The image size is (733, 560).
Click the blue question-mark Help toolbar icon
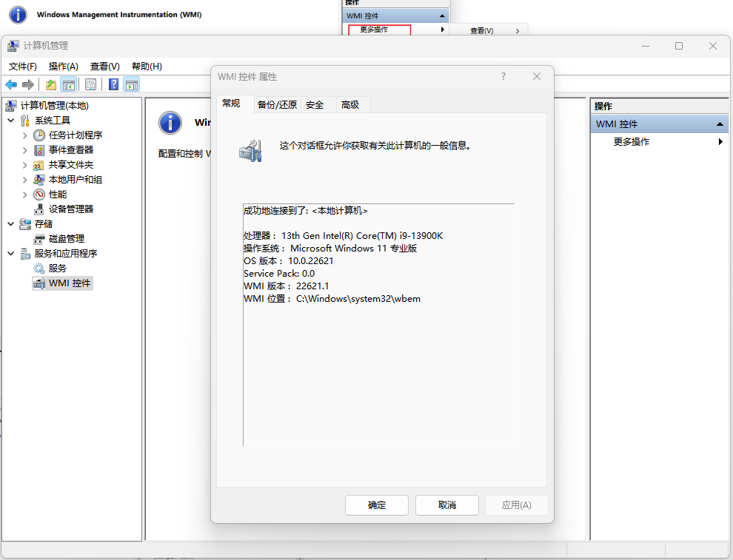(x=113, y=84)
